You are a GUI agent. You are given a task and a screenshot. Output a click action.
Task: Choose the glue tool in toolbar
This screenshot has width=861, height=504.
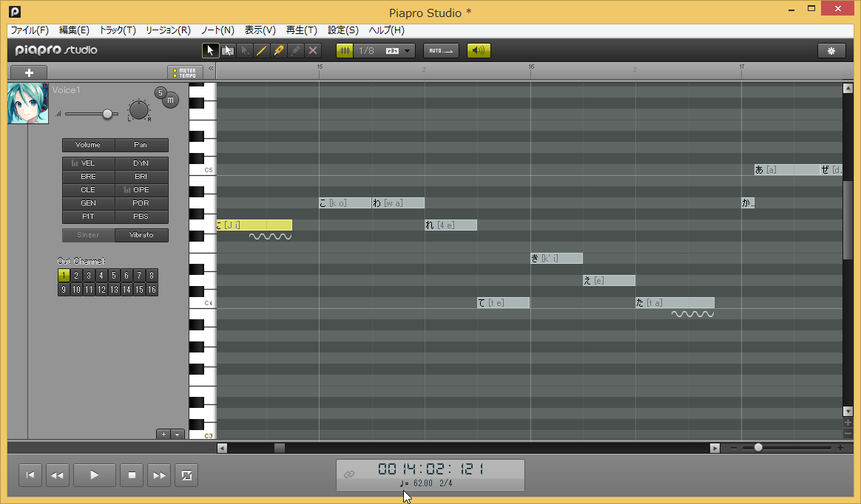295,50
